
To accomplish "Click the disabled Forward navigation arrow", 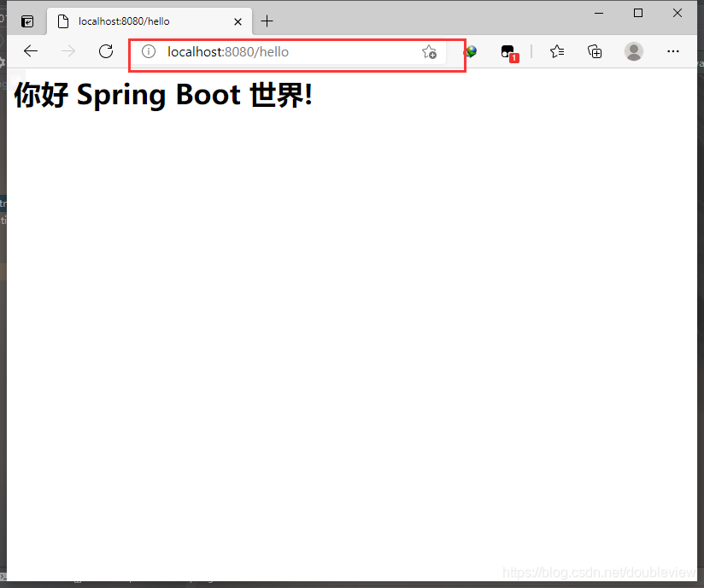I will [x=68, y=51].
